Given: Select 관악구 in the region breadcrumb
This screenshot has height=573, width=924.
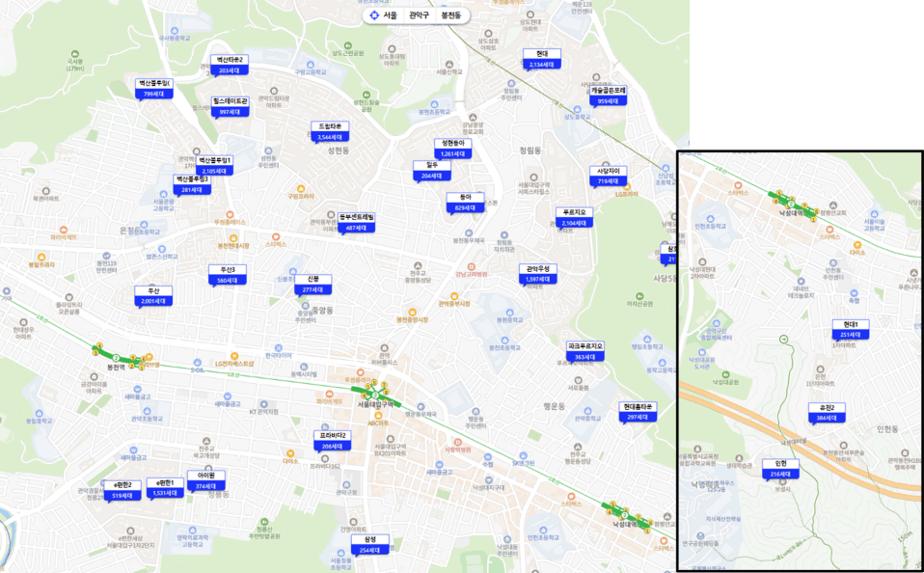Looking at the screenshot, I should click(419, 15).
